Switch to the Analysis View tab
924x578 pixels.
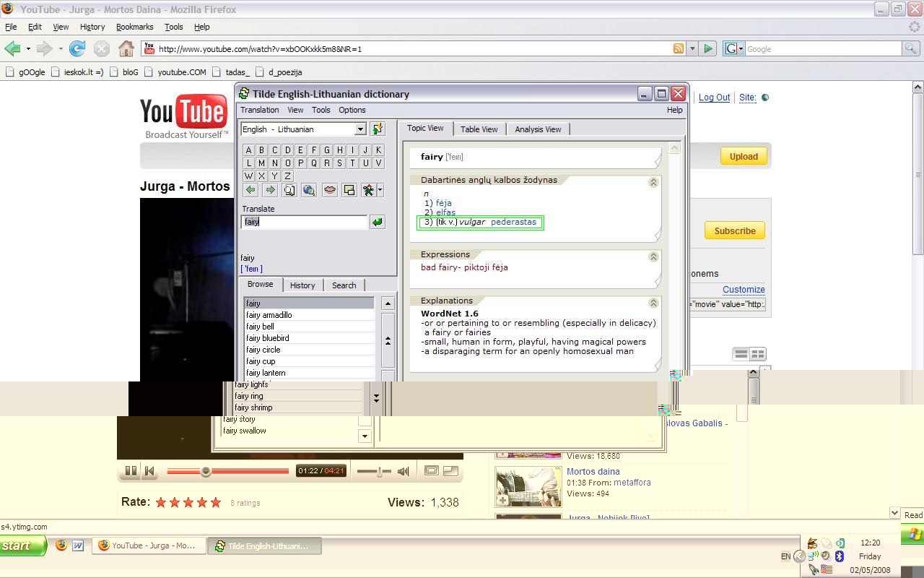pyautogui.click(x=538, y=129)
